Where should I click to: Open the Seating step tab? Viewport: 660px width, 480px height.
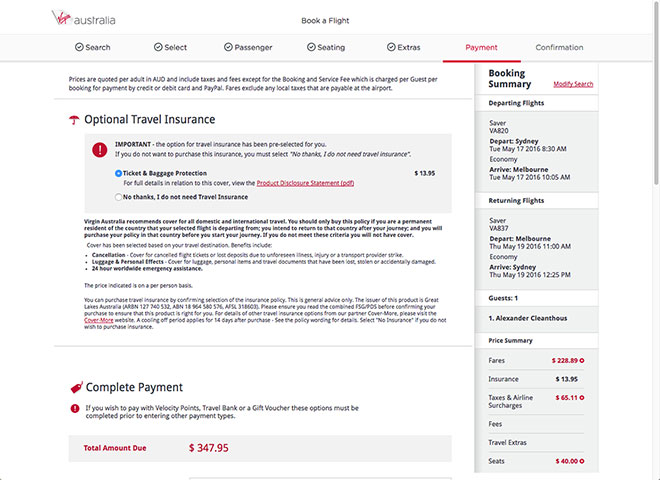coord(326,47)
